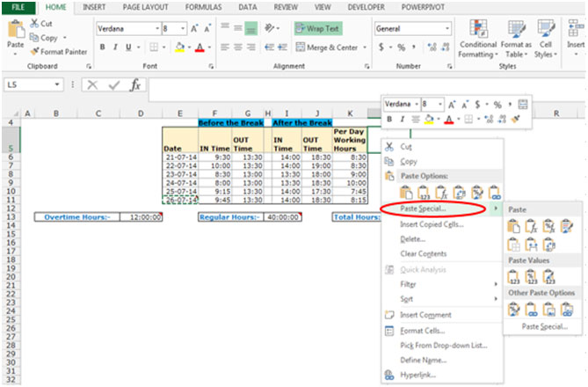Click Define Name in context menu
This screenshot has width=588, height=387.
tap(423, 360)
